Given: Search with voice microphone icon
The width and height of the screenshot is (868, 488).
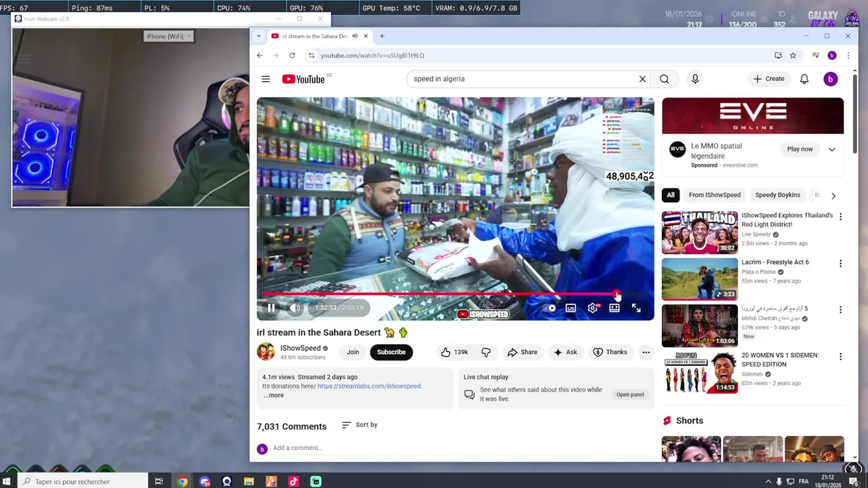Looking at the screenshot, I should coord(695,79).
